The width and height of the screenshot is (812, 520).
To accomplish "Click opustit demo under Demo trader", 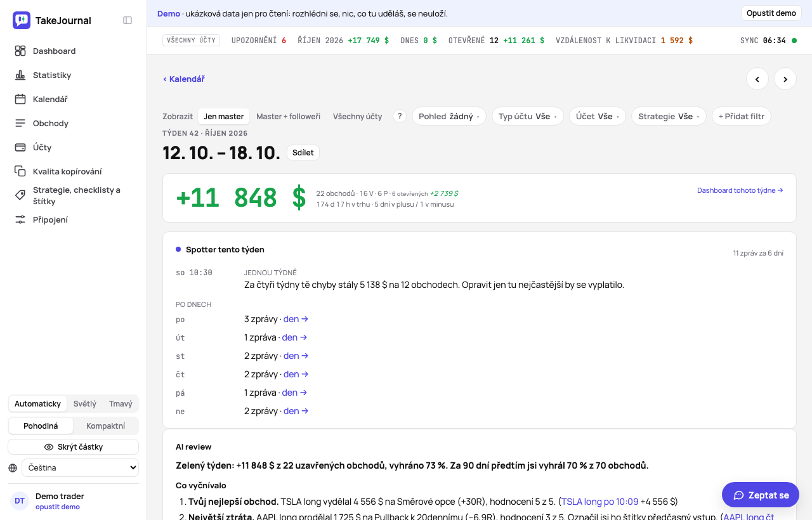I will pos(58,507).
